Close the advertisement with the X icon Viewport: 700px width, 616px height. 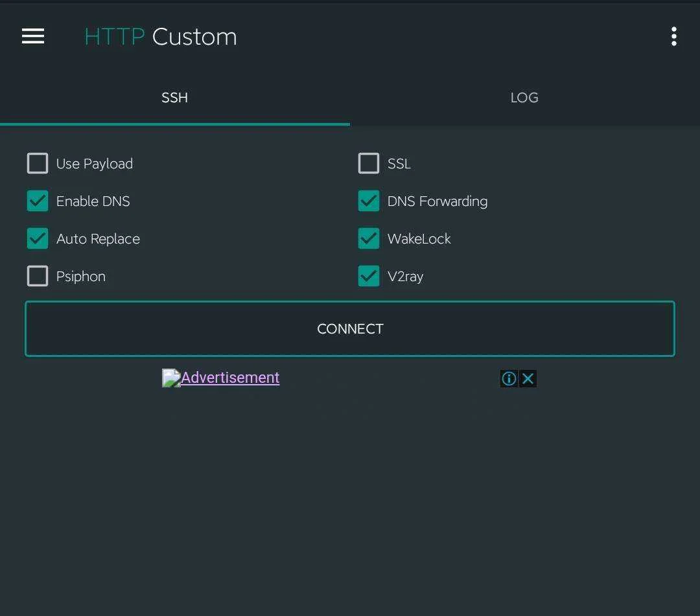coord(528,379)
